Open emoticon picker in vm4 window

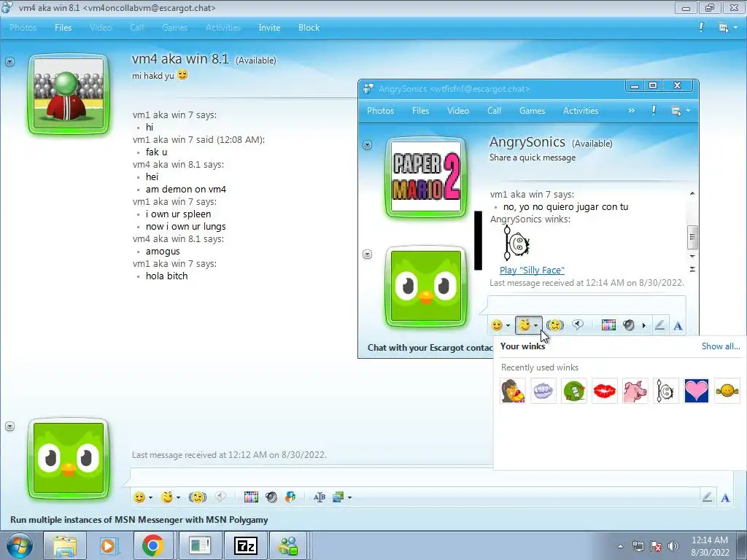click(139, 497)
